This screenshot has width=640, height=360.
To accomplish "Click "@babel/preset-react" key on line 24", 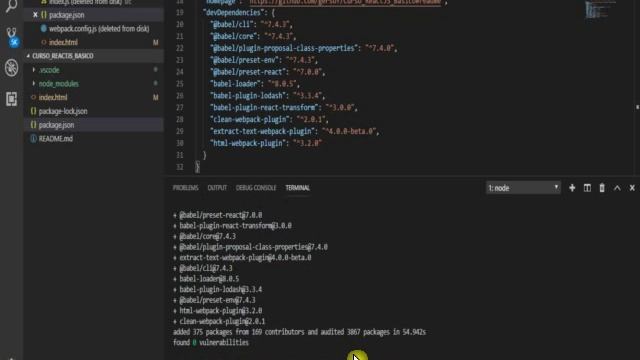I will click(x=248, y=72).
